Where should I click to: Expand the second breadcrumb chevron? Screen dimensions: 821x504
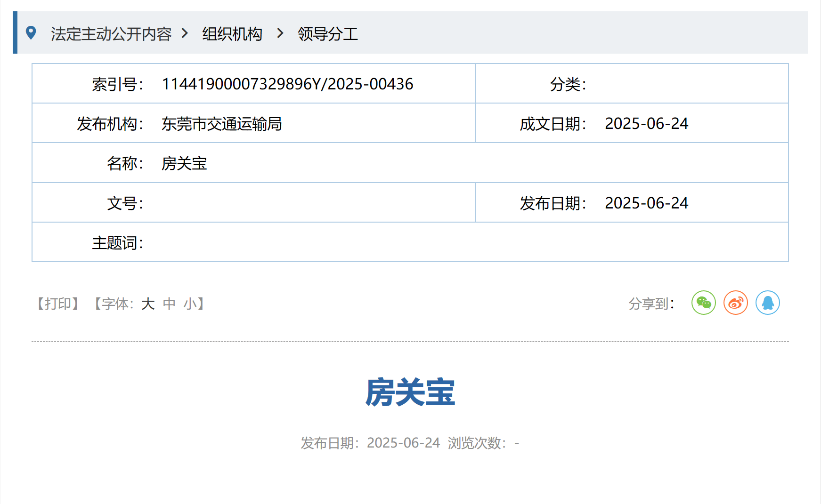click(280, 33)
